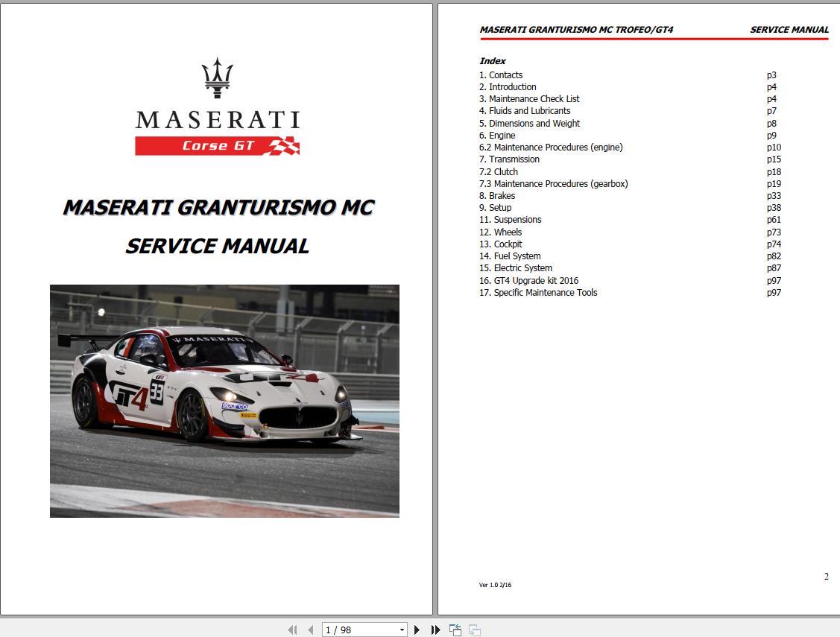840x637 pixels.
Task: Jump to the last page
Action: [435, 629]
